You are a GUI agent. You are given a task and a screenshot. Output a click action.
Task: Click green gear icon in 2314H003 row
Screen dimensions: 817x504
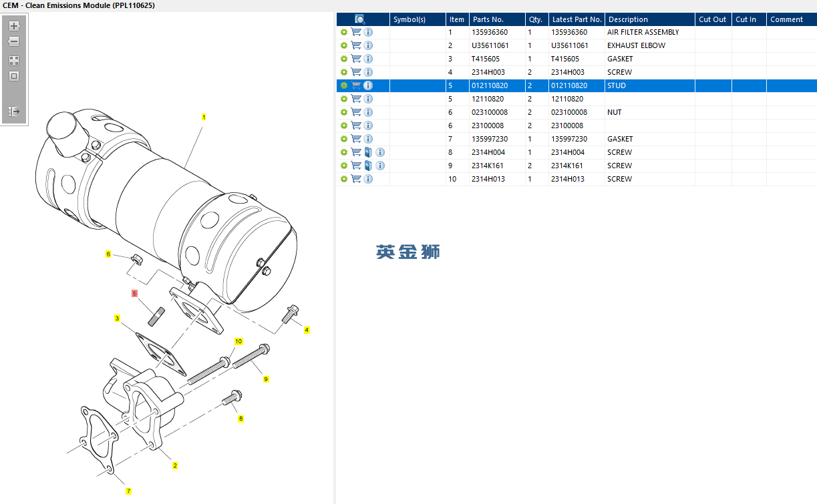[x=344, y=72]
